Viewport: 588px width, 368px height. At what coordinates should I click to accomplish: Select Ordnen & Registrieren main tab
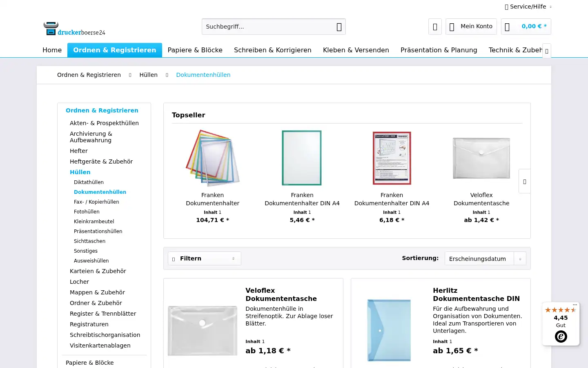pos(115,50)
